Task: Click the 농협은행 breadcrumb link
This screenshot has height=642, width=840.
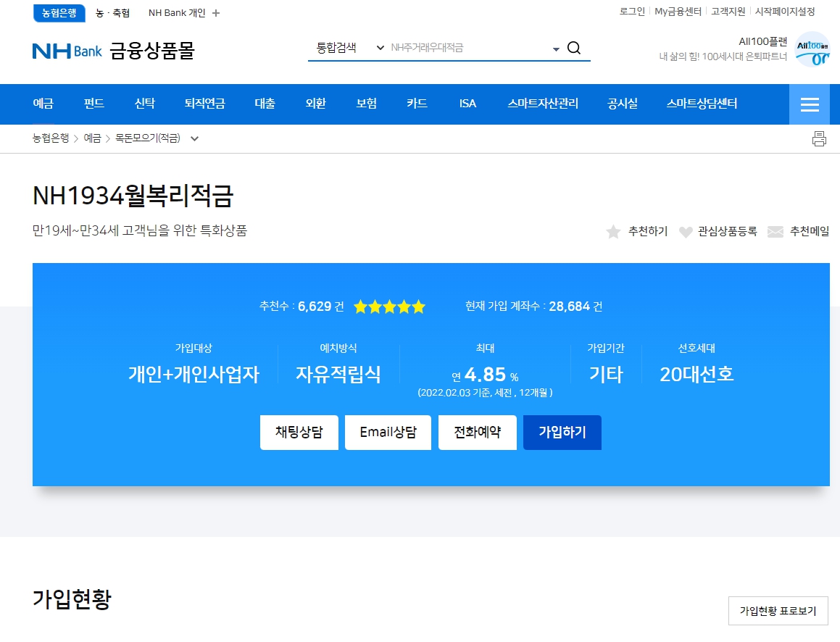Action: coord(50,138)
